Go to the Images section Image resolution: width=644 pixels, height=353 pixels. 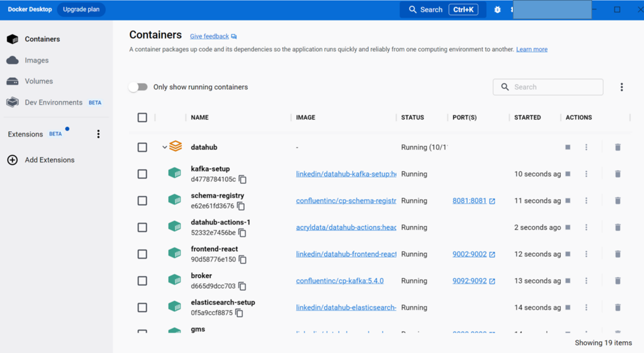36,60
